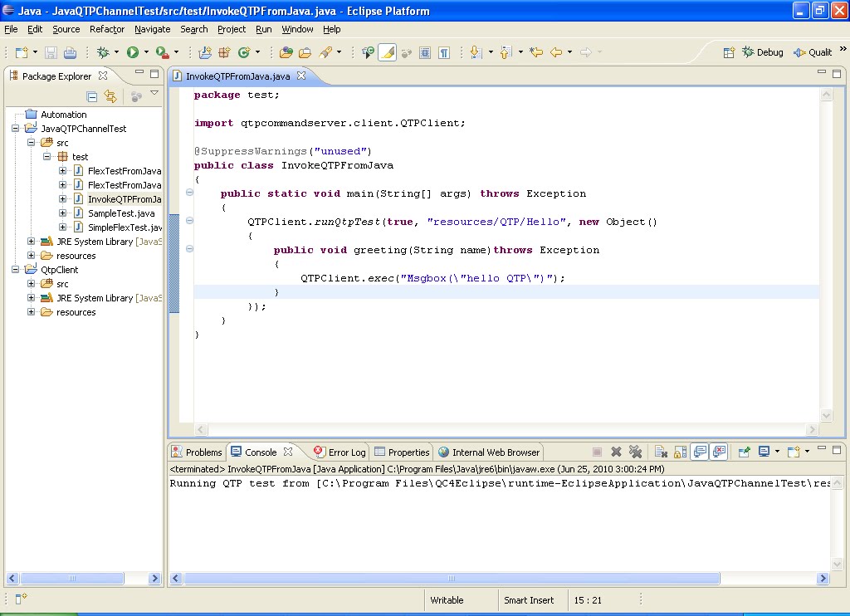The height and width of the screenshot is (616, 850).
Task: Pin the Console view
Action: pos(744,451)
